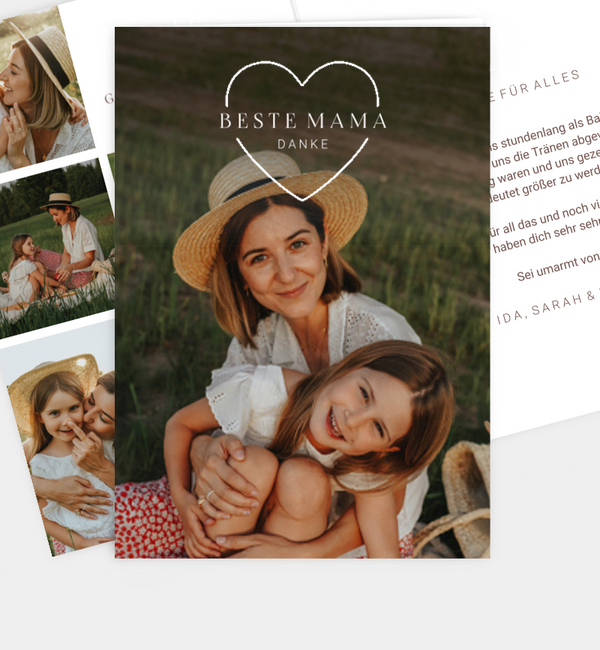Click the rings on the mother's hand
This screenshot has width=600, height=650.
point(205,497)
